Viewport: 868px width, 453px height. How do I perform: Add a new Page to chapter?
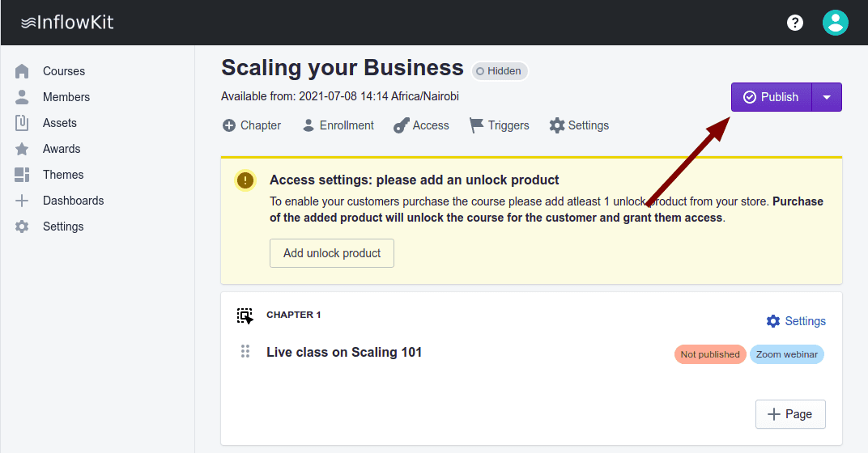coord(789,414)
